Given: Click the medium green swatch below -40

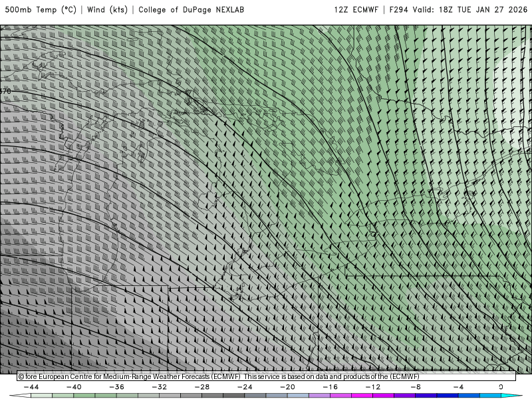Looking at the screenshot, I should click(x=84, y=396).
